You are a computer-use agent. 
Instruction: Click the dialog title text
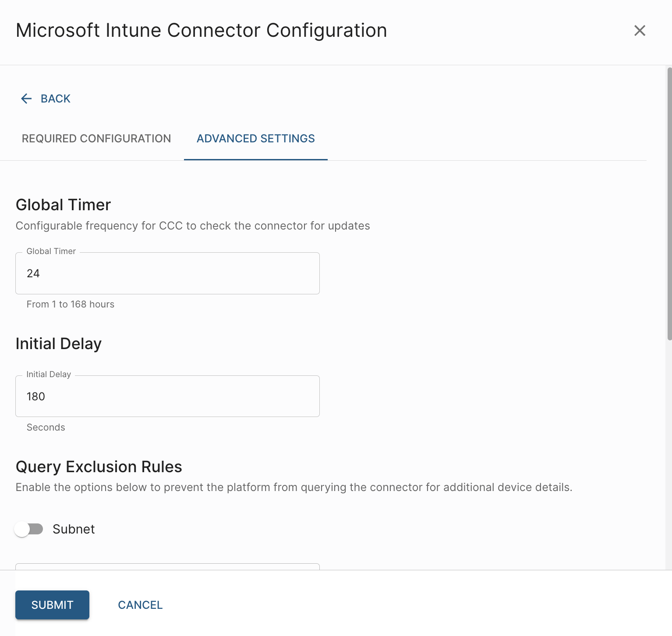[x=202, y=31]
